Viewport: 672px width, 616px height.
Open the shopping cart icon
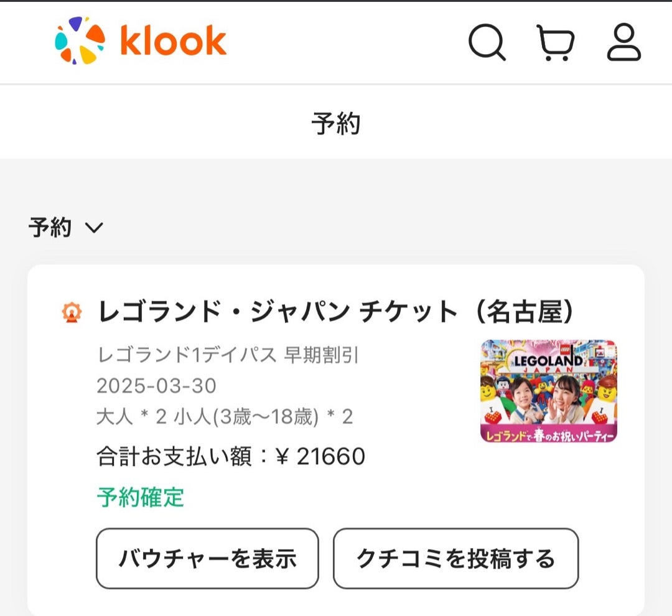pos(556,42)
